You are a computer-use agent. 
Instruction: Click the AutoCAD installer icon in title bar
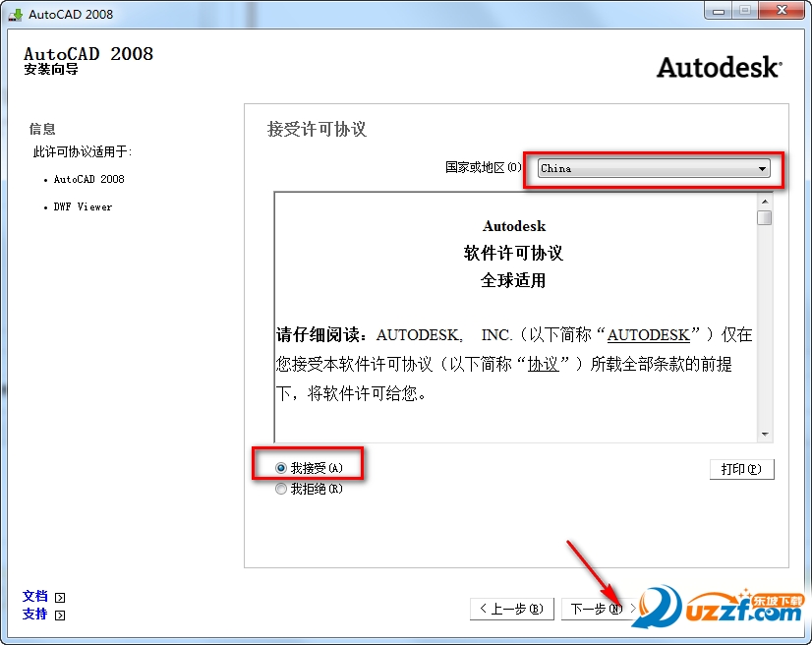[x=15, y=14]
